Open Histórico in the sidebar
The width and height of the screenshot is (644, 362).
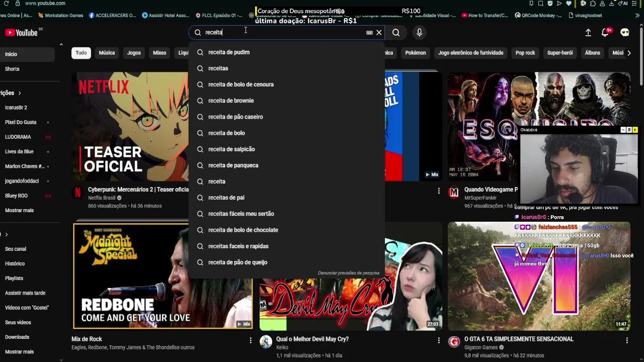[x=28, y=263]
